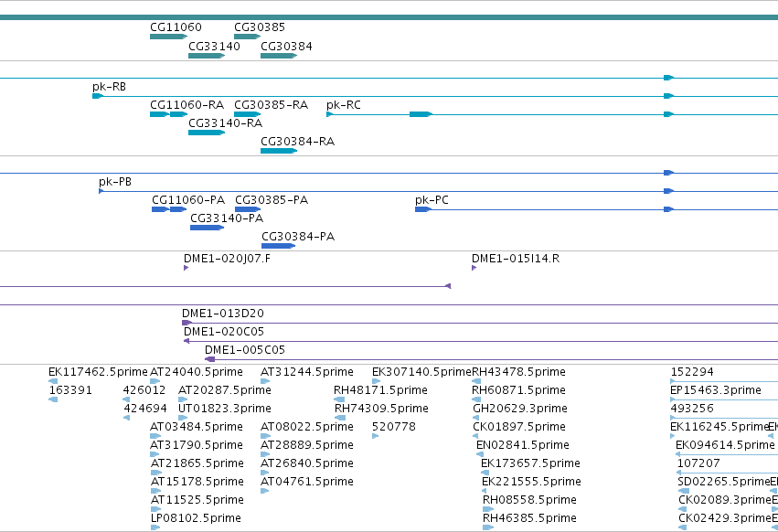Select the CG30385 gene label
The image size is (778, 532).
pyautogui.click(x=260, y=27)
